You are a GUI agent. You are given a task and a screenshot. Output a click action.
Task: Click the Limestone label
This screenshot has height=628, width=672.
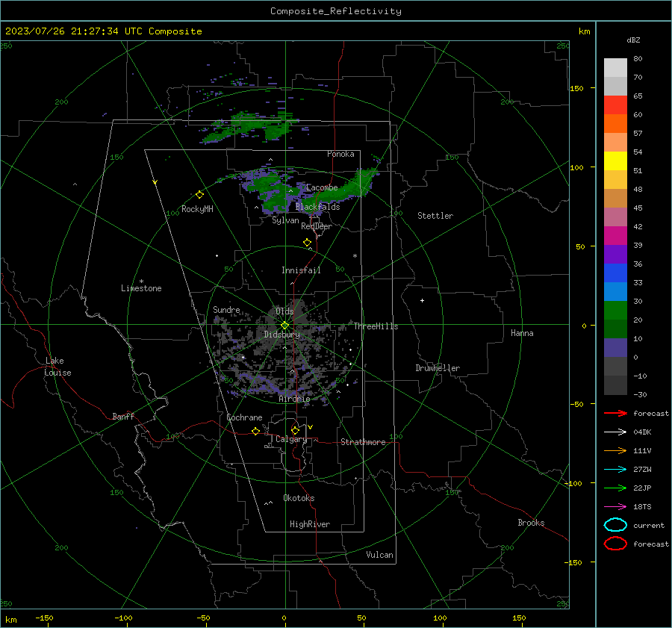pyautogui.click(x=141, y=288)
